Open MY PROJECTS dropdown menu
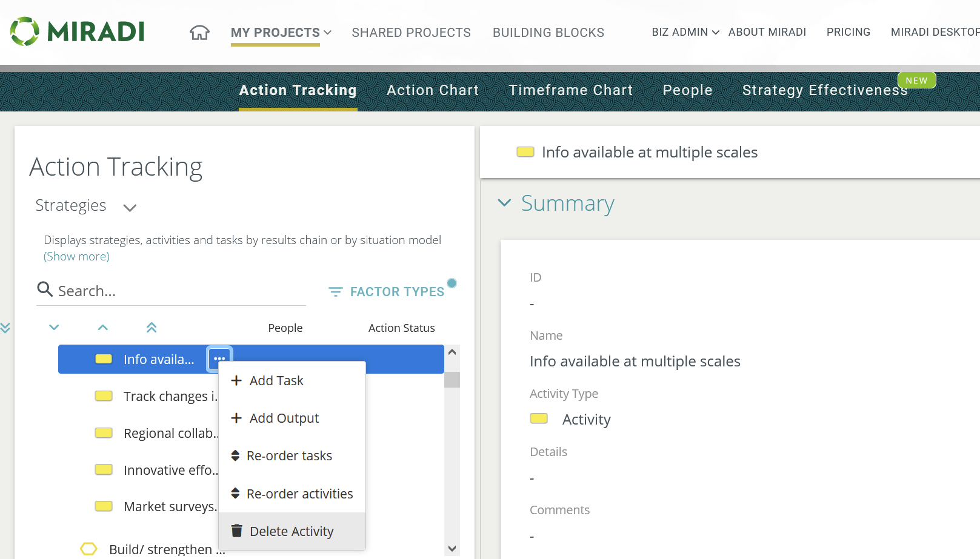The image size is (980, 559). click(x=281, y=33)
